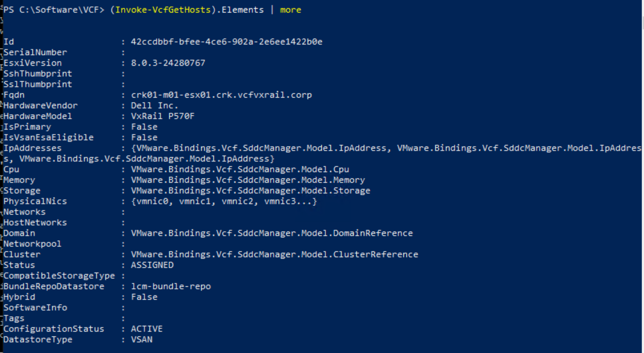The height and width of the screenshot is (353, 644).
Task: Click the Invoke-VcfGetHosts command text
Action: point(163,10)
